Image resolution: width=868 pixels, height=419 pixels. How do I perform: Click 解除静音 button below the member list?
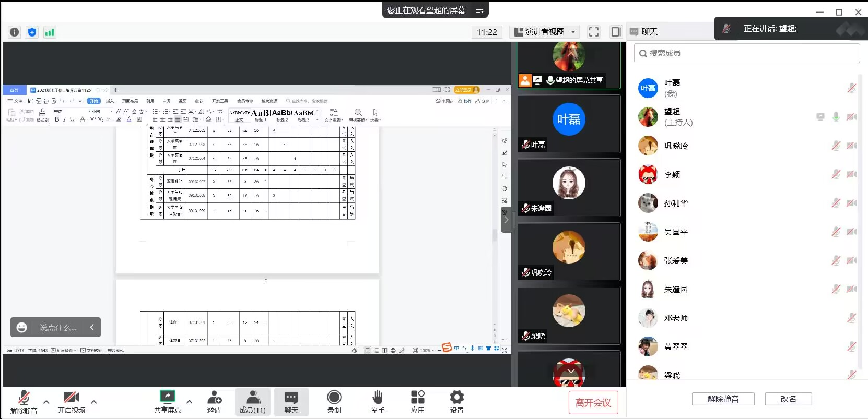(x=723, y=399)
